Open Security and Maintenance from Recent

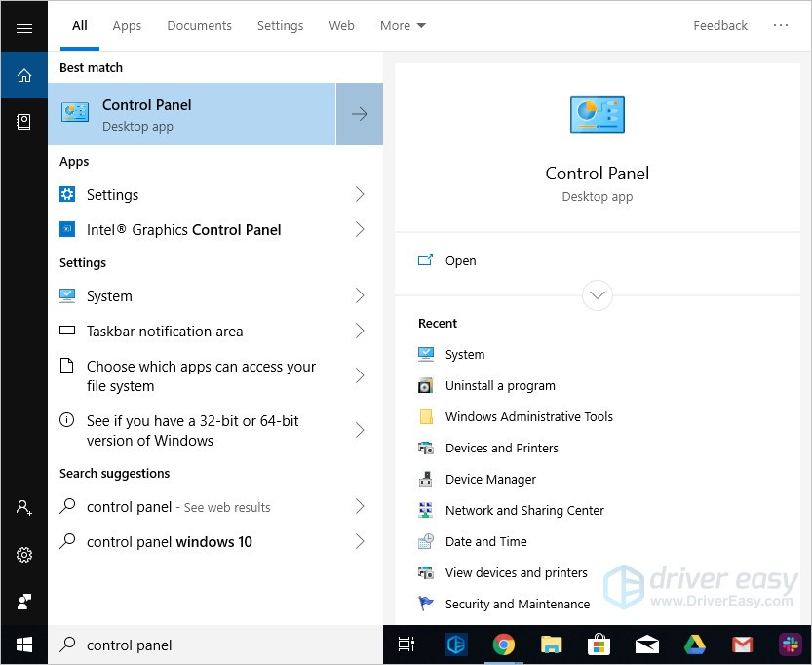pyautogui.click(x=518, y=604)
